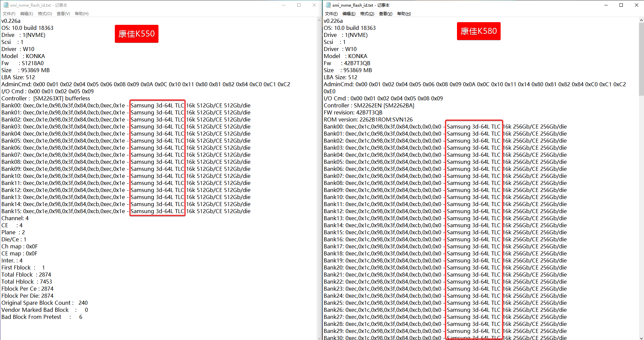Click 'Fblock Per Ce : 2874' line
This screenshot has height=340, width=644.
tap(28, 289)
